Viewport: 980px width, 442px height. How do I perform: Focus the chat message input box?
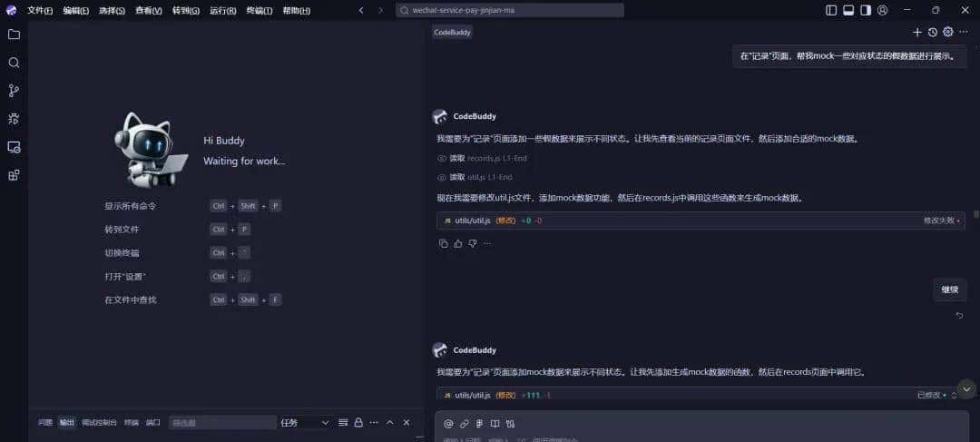pos(701,437)
